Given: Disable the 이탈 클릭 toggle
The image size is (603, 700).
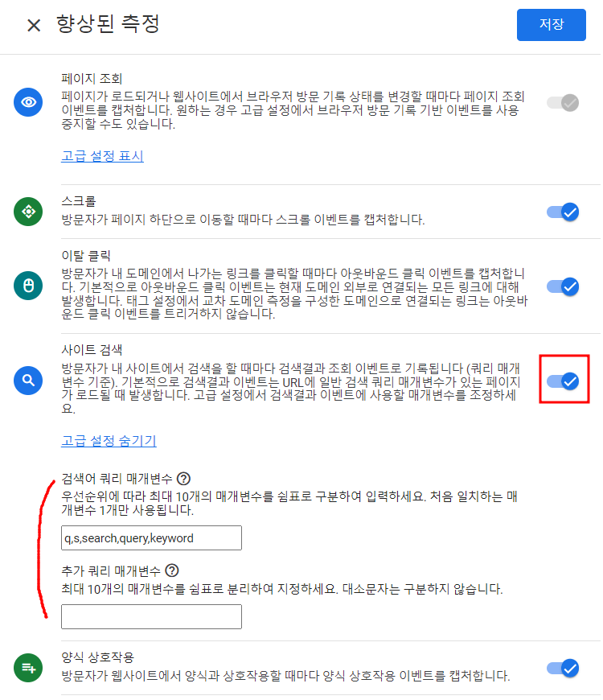Looking at the screenshot, I should [563, 286].
